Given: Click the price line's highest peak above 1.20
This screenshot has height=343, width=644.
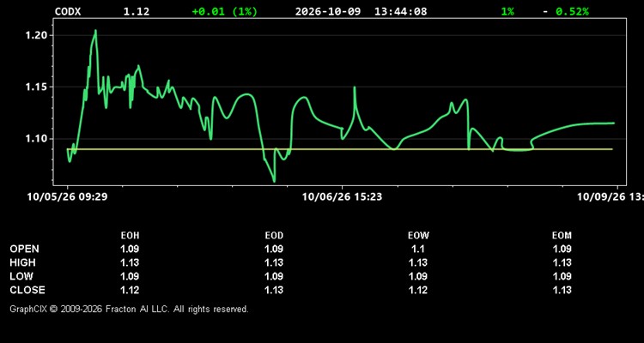Looking at the screenshot, I should click(95, 30).
